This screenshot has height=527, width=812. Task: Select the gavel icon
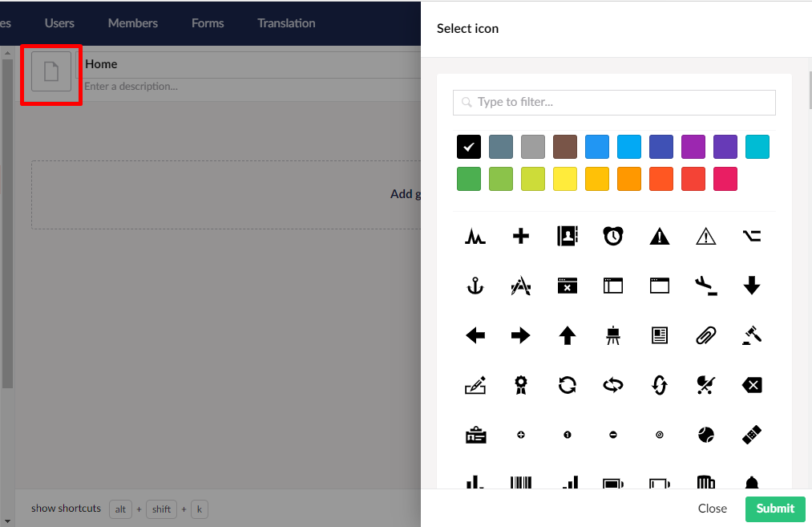tap(752, 335)
